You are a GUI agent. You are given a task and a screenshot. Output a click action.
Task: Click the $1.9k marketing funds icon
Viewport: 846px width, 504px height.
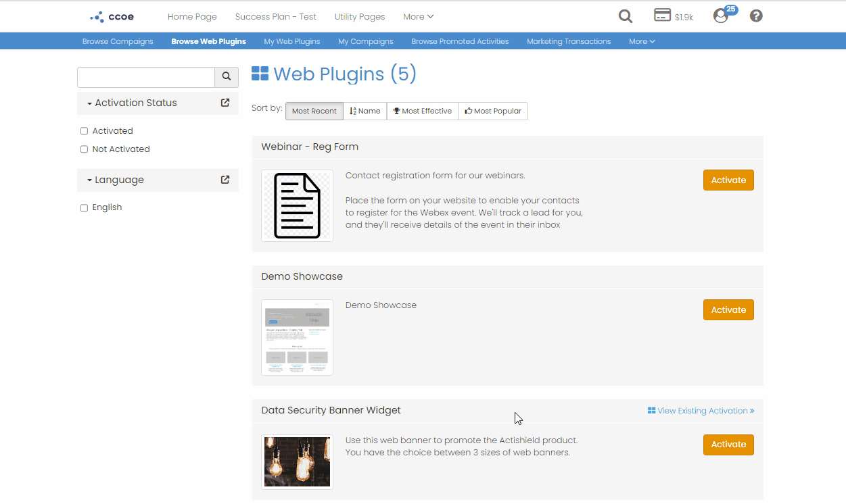click(x=663, y=14)
